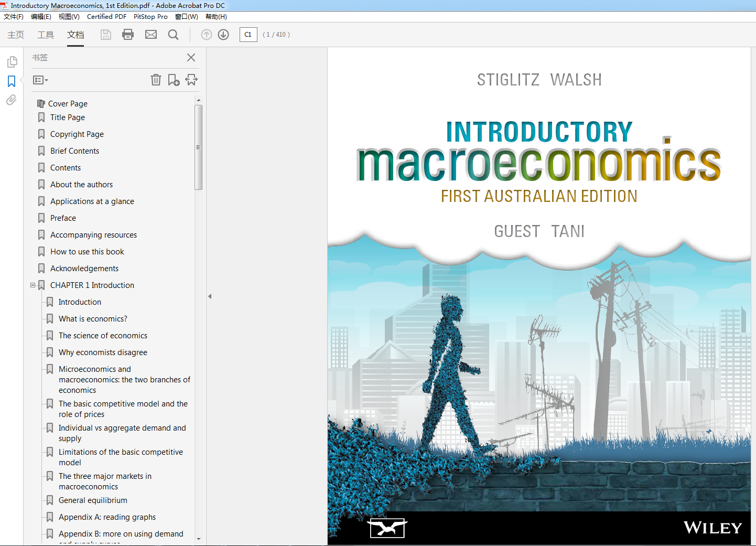The image size is (756, 546).
Task: Click the bookmarks panel scrollbar thumb
Action: (x=198, y=147)
